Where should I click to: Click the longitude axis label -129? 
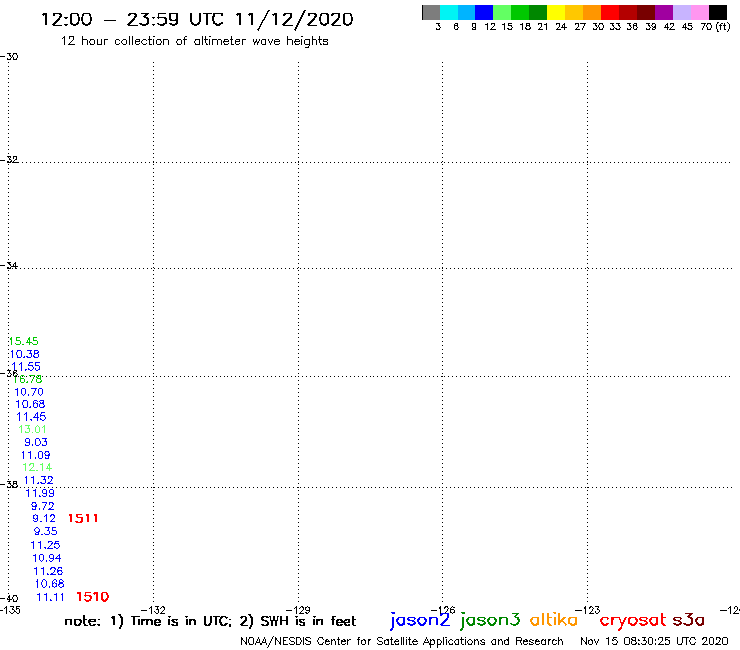click(298, 610)
